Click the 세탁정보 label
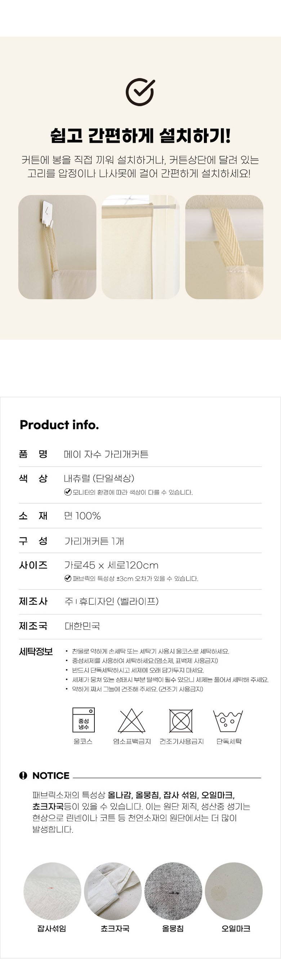 point(36,651)
